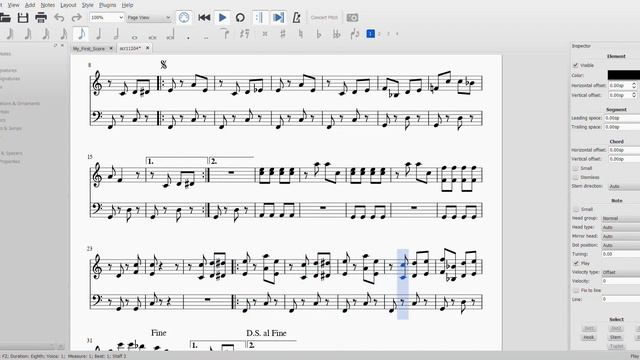Apply double flat accidental
This screenshot has height=360, width=640.
(337, 34)
